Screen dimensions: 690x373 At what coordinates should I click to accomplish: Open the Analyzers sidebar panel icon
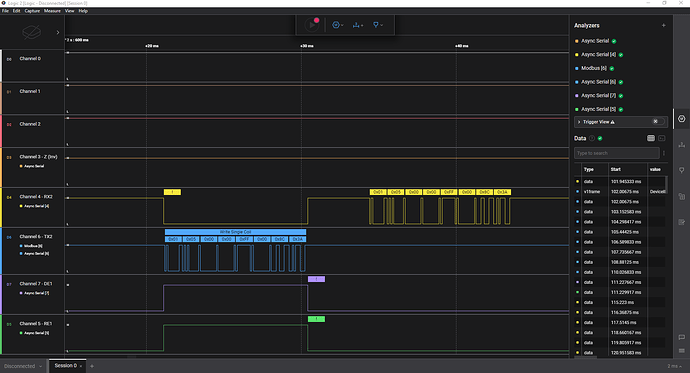[x=682, y=119]
